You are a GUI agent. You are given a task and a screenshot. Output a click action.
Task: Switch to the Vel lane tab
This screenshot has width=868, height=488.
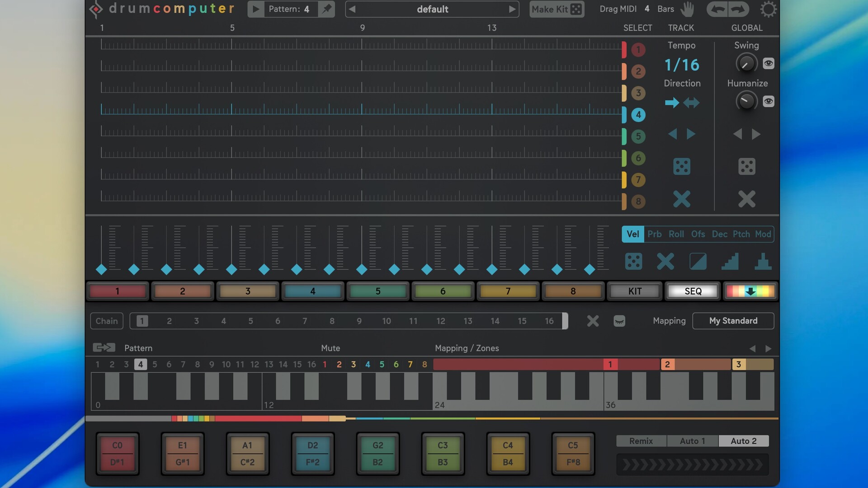pos(632,234)
